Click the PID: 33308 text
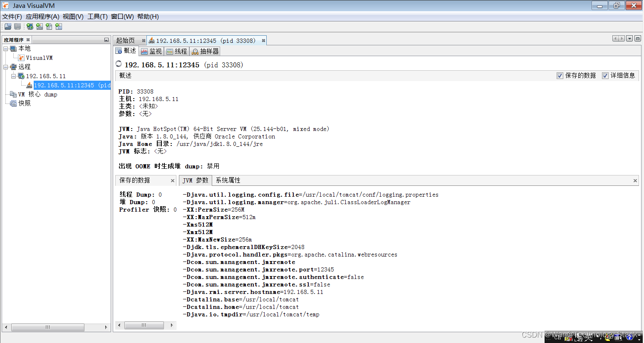The image size is (644, 343). [x=136, y=91]
